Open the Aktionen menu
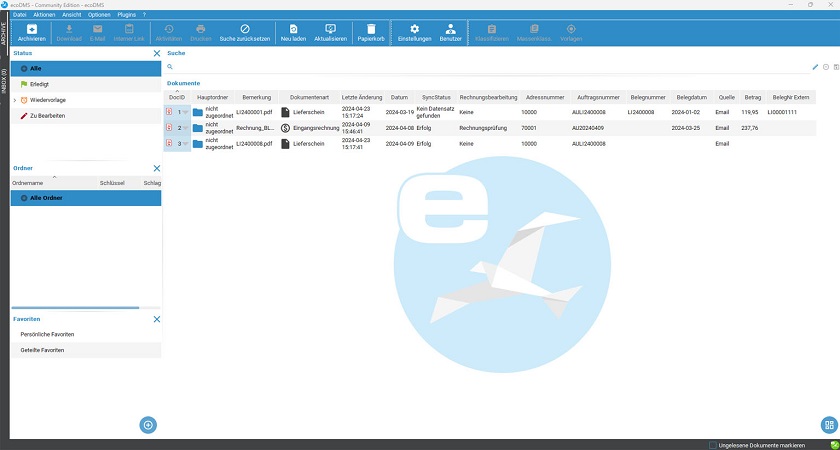The image size is (840, 450). [44, 15]
